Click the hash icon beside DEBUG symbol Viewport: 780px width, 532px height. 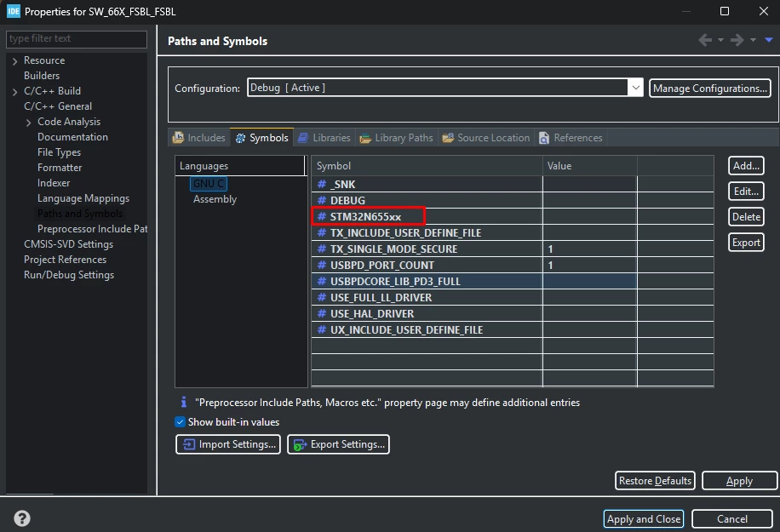tap(322, 200)
